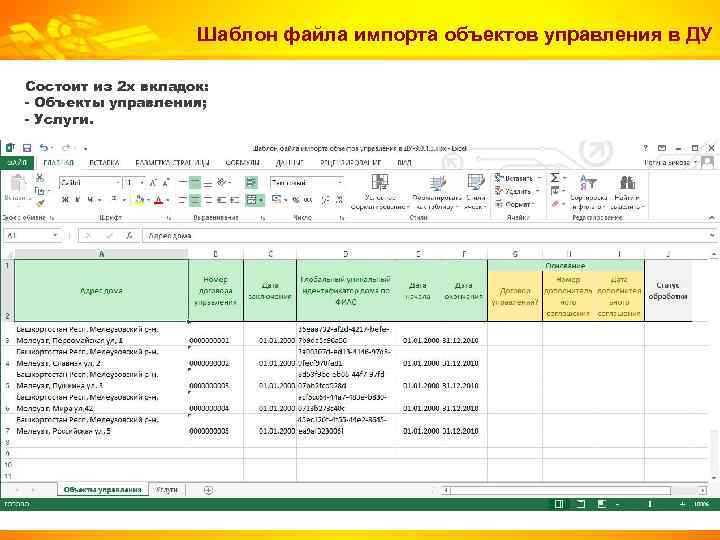Toggle top vertical alignment
This screenshot has height=540, width=720.
pyautogui.click(x=182, y=183)
